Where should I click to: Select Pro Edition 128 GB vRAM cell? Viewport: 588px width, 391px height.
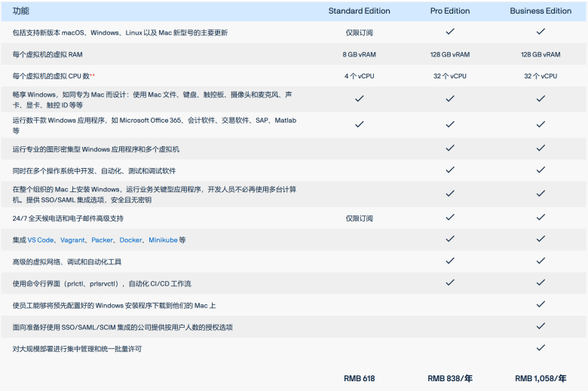tap(450, 54)
